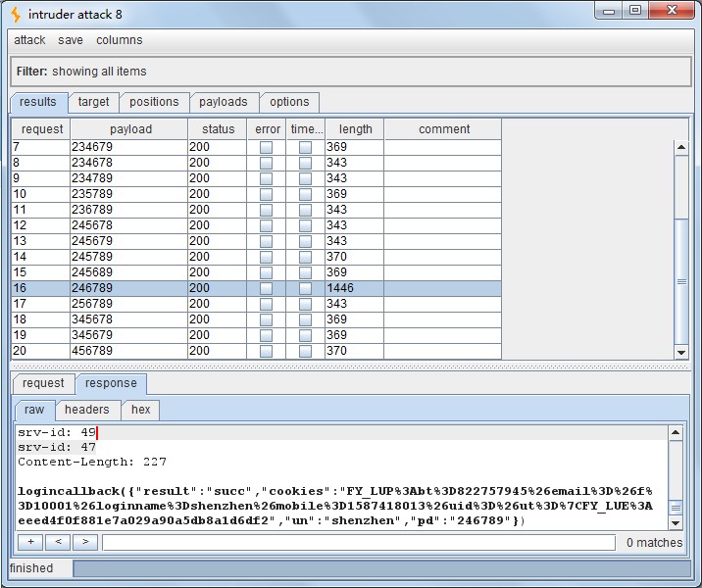Screen dimensions: 702x588
Task: Select row with payload 234679
Action: tap(256, 147)
